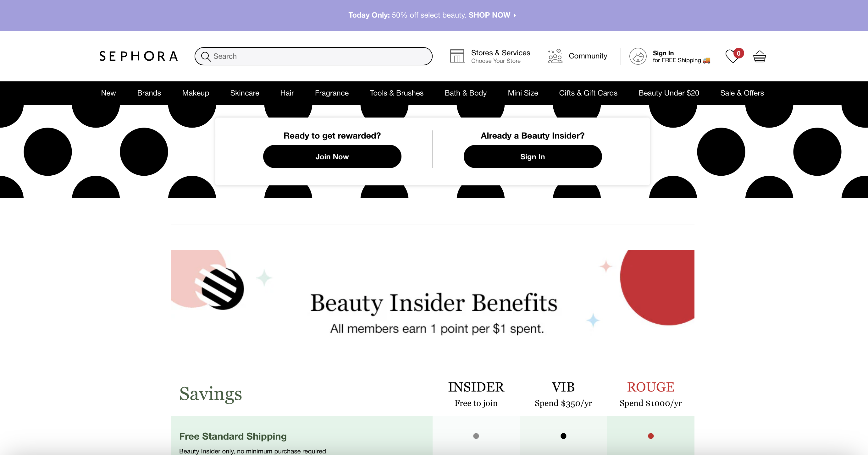The image size is (868, 455).
Task: Open the Beauty Under $20 menu
Action: 669,93
